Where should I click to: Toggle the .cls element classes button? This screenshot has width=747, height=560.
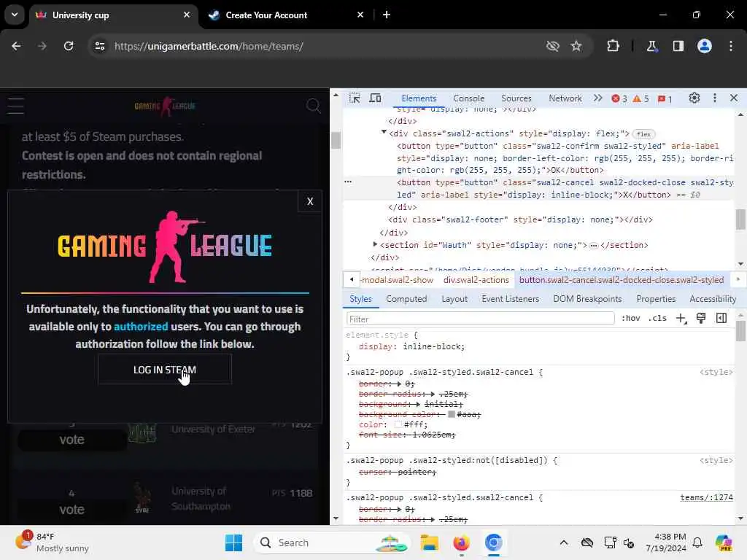coord(657,318)
